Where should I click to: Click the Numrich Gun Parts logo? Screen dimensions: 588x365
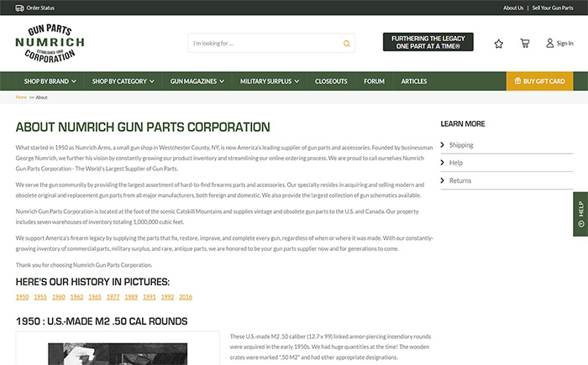pyautogui.click(x=50, y=43)
